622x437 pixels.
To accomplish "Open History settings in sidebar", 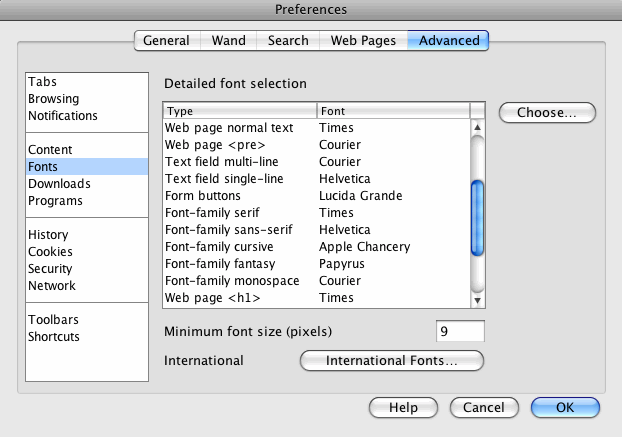I will click(x=87, y=234).
